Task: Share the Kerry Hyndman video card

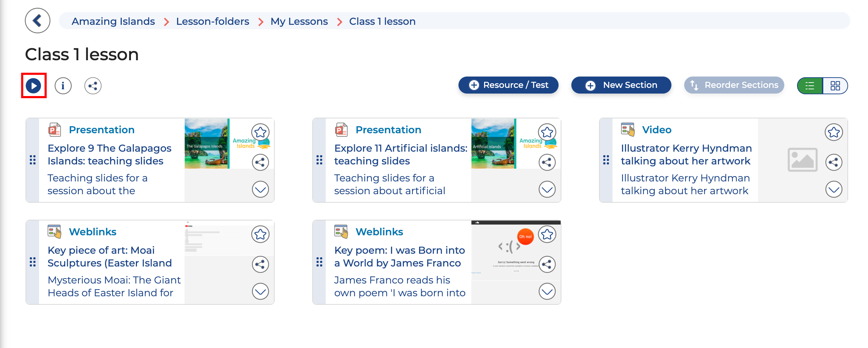Action: (834, 162)
